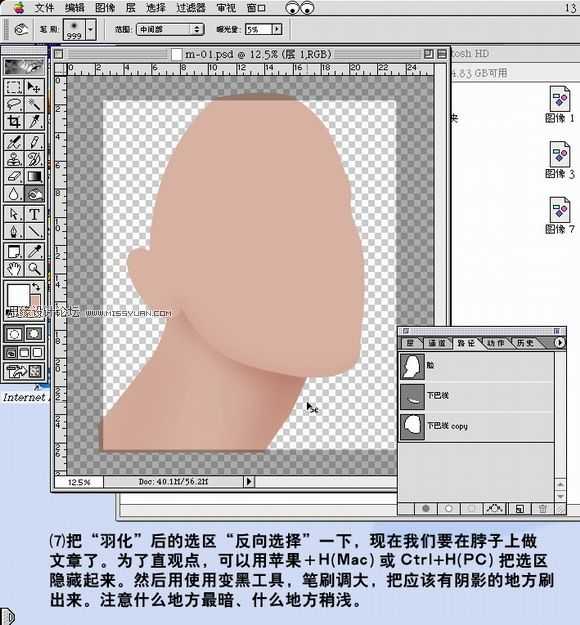Click the background color swatch
This screenshot has width=580, height=625.
pyautogui.click(x=35, y=302)
